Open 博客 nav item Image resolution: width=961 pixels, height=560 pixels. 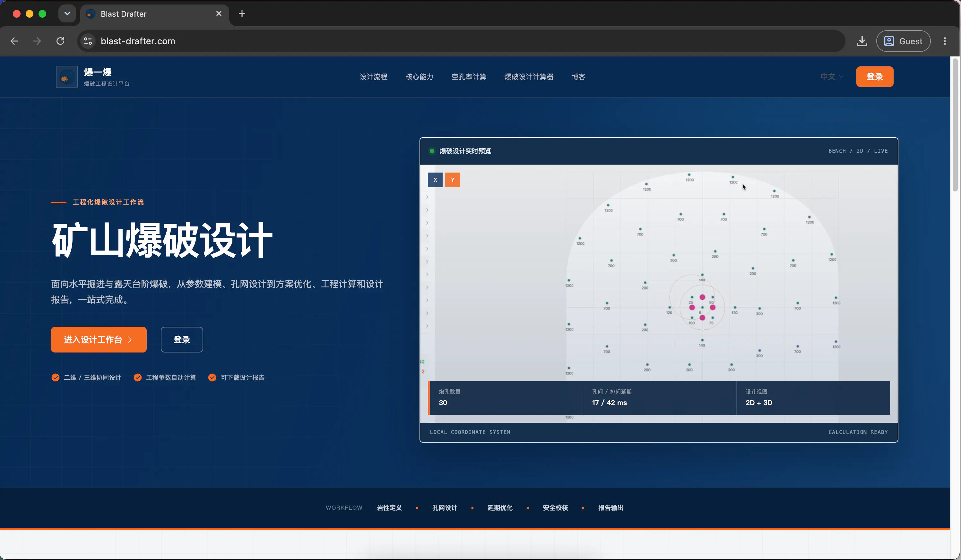(578, 77)
